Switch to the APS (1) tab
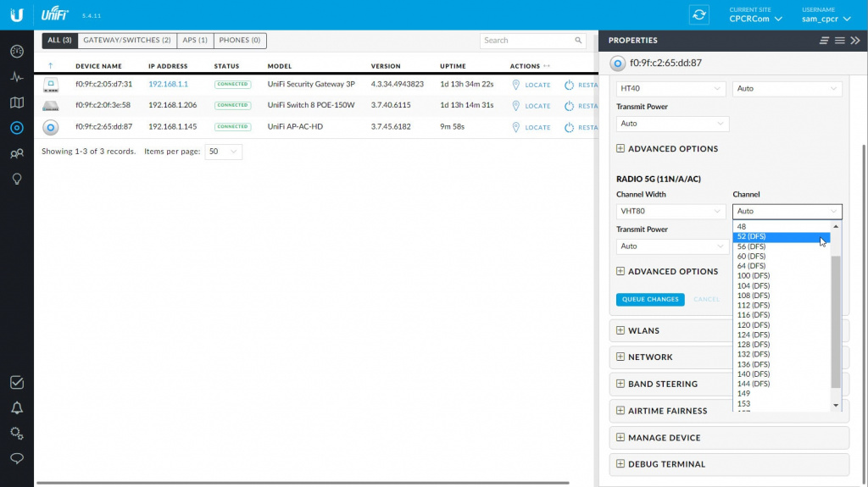This screenshot has width=868, height=487. point(196,40)
